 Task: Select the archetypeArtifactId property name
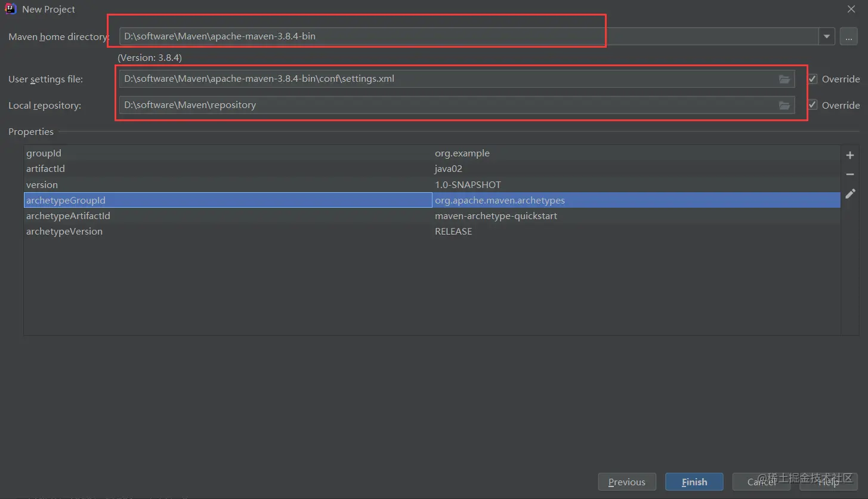tap(68, 216)
